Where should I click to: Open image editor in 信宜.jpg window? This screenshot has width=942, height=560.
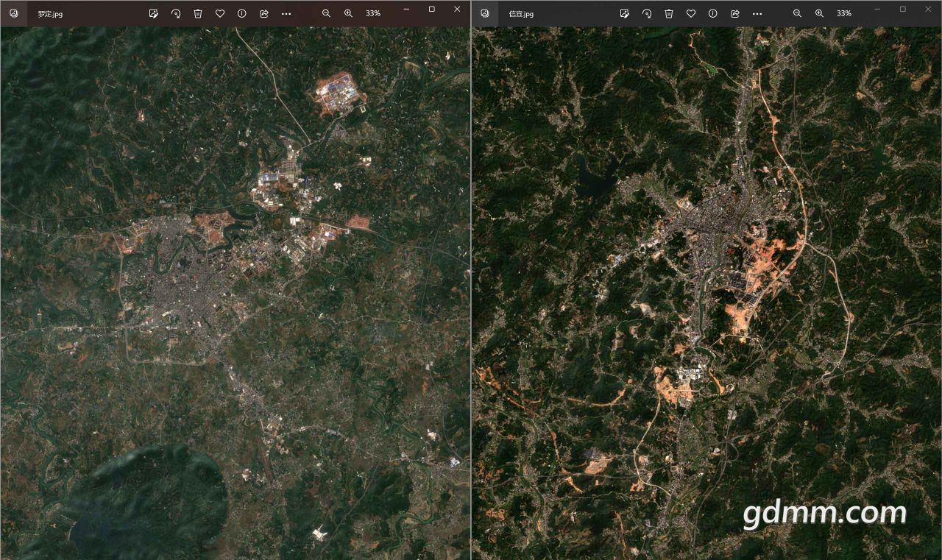pyautogui.click(x=624, y=13)
